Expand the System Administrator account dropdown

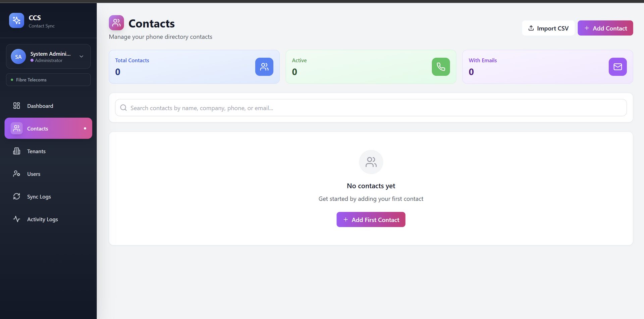(81, 56)
